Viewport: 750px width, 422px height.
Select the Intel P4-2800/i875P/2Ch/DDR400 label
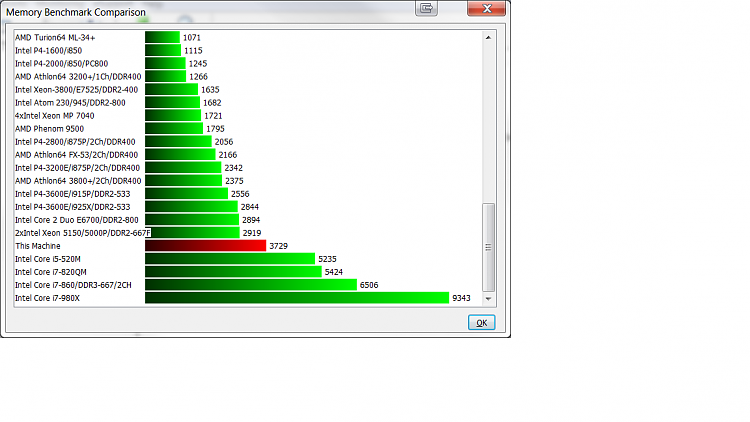[75, 142]
